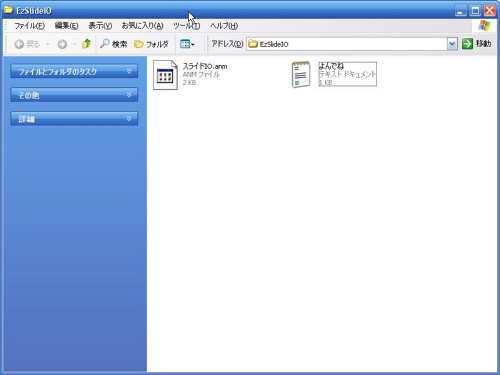The image size is (500, 375).
Task: Open the お気に入り(A) menu
Action: [x=142, y=26]
